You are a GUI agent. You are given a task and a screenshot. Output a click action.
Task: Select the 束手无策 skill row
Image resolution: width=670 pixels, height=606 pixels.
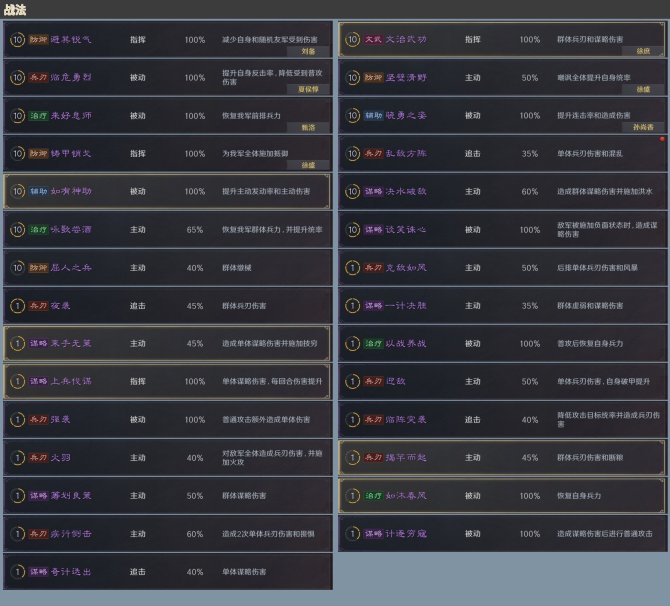coord(167,343)
